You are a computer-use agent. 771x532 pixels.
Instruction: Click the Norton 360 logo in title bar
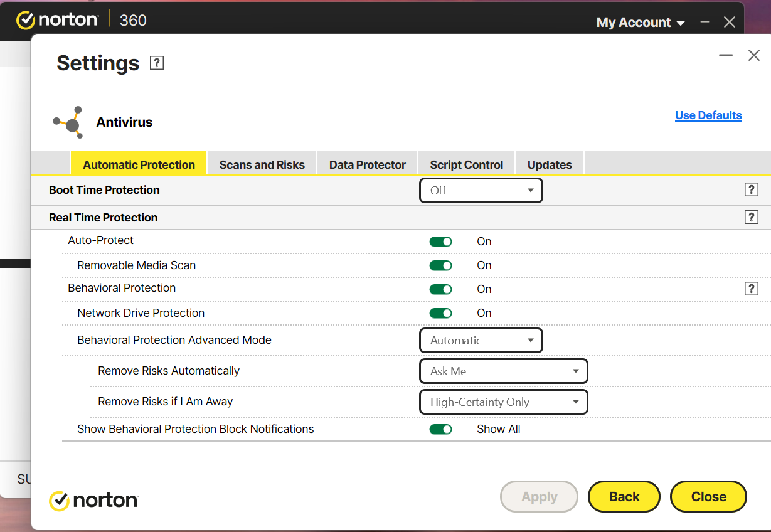point(82,20)
